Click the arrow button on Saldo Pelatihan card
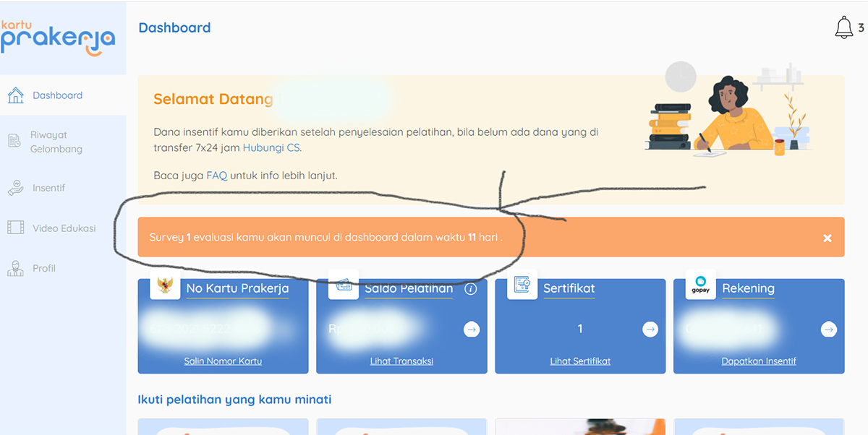 472,330
